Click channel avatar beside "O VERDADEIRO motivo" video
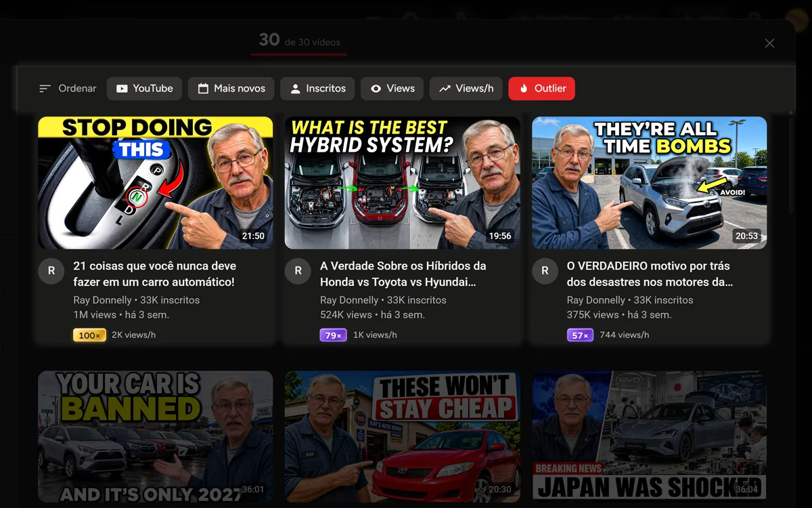The width and height of the screenshot is (812, 508). [545, 271]
